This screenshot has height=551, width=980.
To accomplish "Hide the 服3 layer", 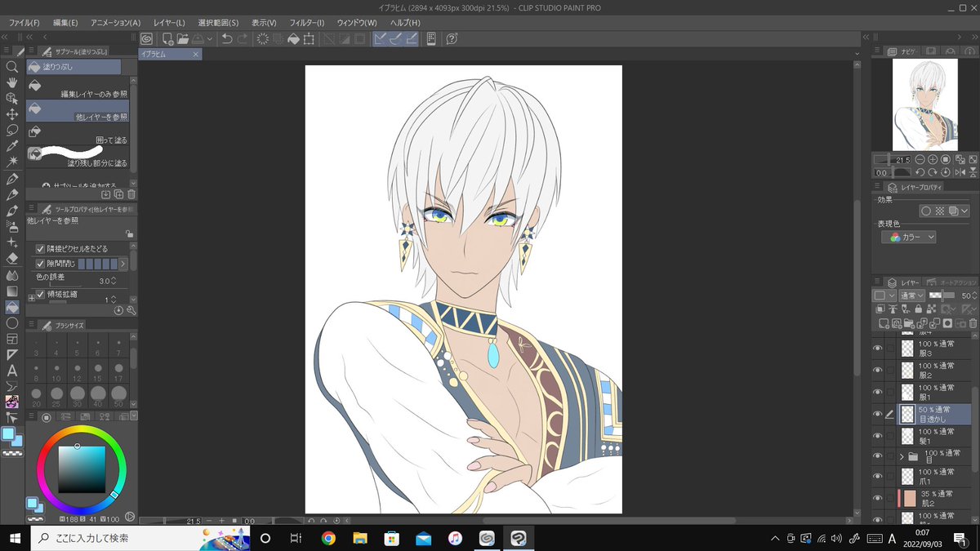I will 878,349.
